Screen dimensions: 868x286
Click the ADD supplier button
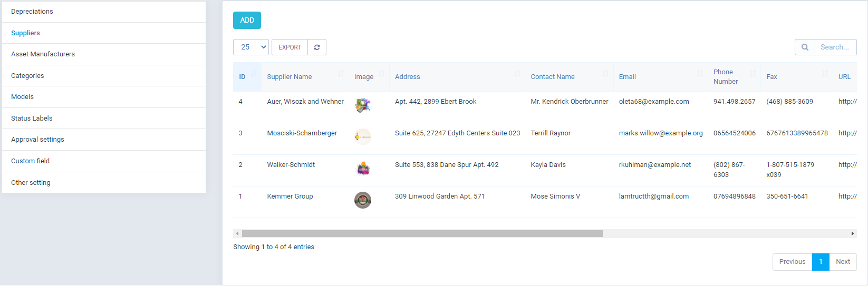point(247,21)
